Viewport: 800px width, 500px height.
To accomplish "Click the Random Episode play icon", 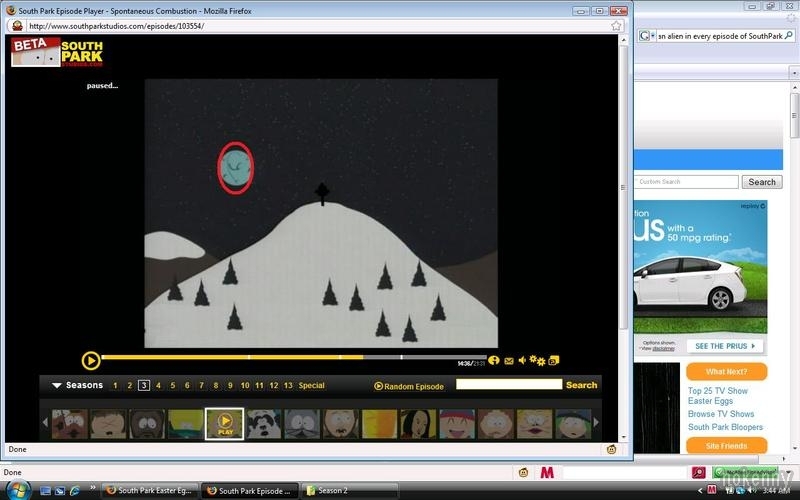I will pos(379,385).
